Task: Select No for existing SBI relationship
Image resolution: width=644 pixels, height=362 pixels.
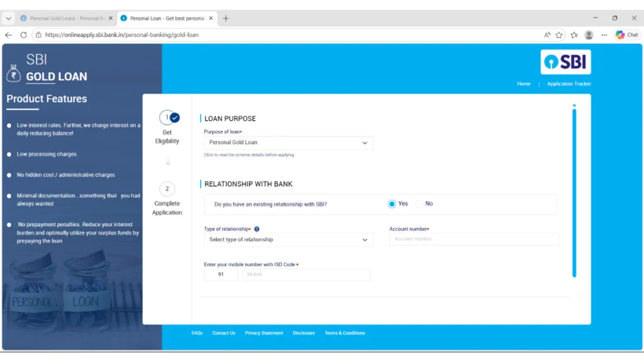Action: coord(419,204)
